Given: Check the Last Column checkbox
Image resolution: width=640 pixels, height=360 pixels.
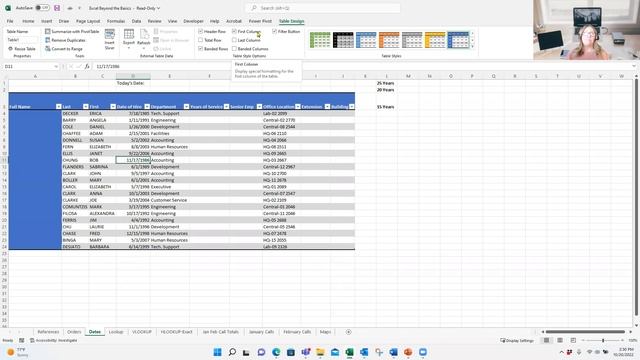Looking at the screenshot, I should click(234, 40).
